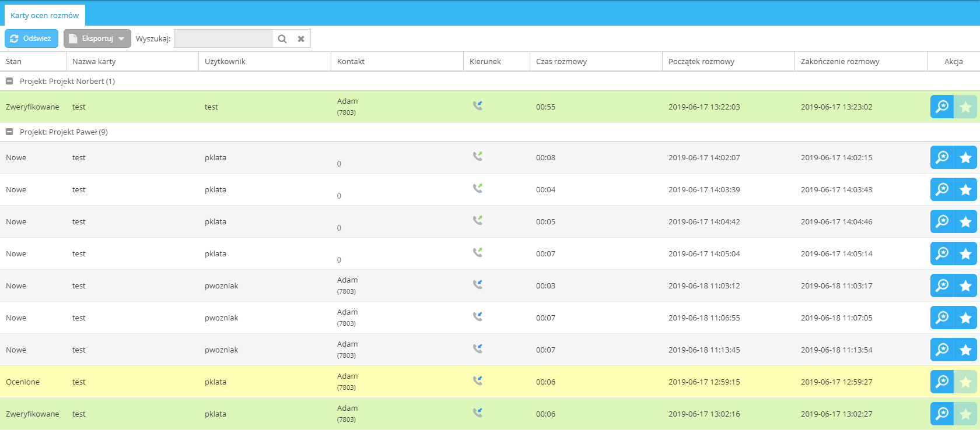Open preview for call started 14:02:07

942,157
